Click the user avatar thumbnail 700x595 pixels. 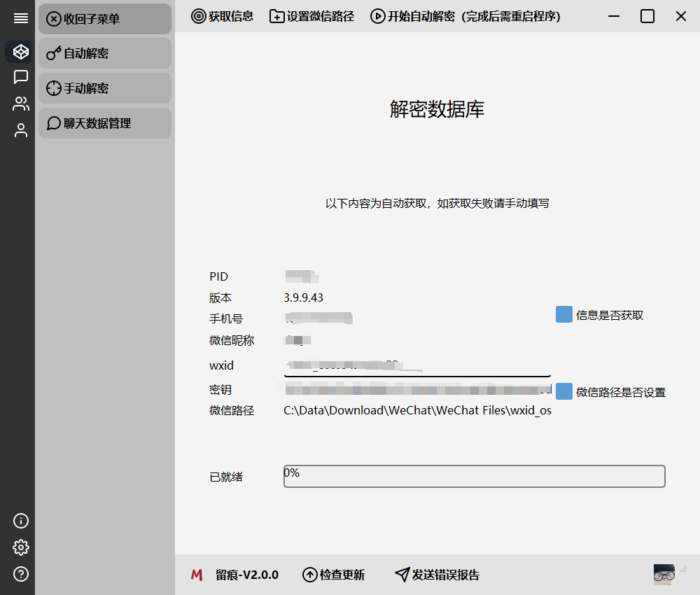(664, 574)
